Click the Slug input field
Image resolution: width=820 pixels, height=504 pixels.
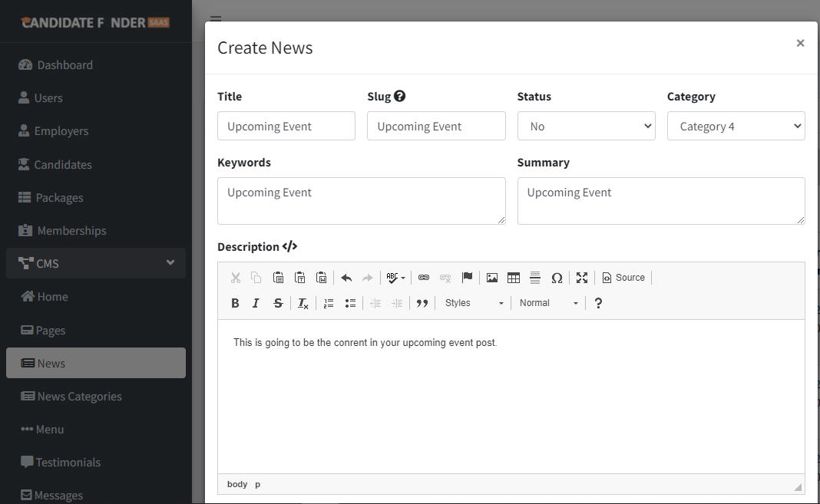tap(436, 126)
